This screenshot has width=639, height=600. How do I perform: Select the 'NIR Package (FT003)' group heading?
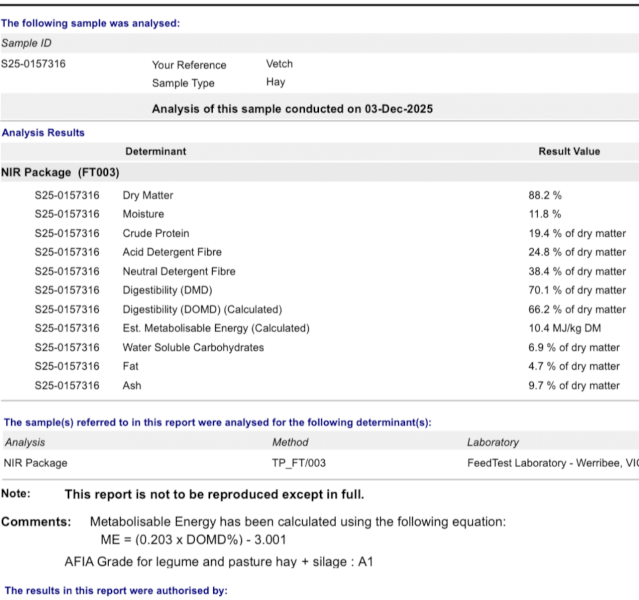click(x=60, y=173)
